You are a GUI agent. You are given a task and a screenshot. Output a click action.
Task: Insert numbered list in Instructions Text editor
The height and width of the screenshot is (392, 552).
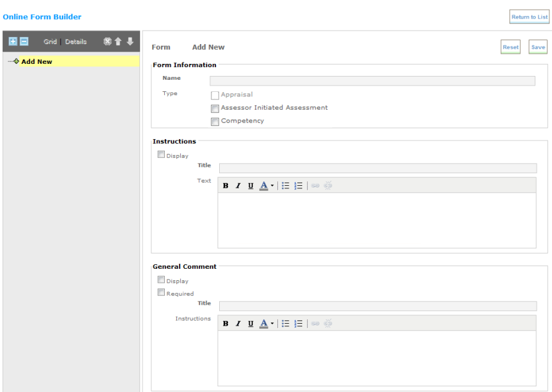(298, 185)
